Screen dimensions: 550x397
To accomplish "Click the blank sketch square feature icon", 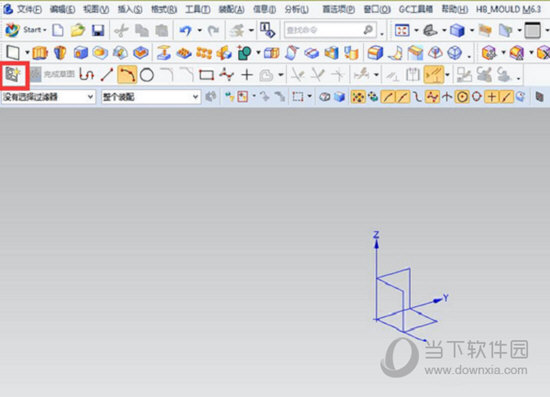I will click(x=13, y=53).
